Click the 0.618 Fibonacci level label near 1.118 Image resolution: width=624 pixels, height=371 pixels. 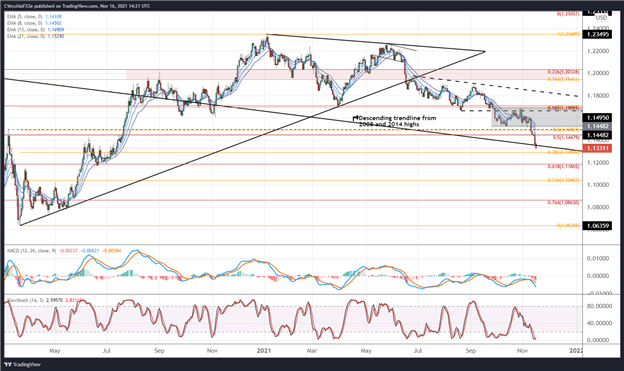click(x=564, y=166)
